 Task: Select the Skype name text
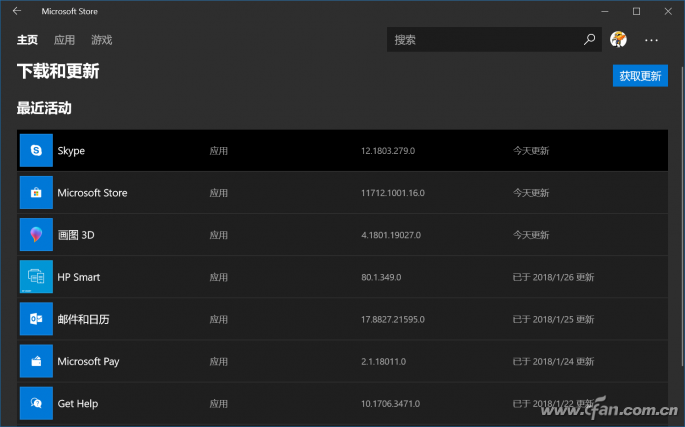(71, 151)
